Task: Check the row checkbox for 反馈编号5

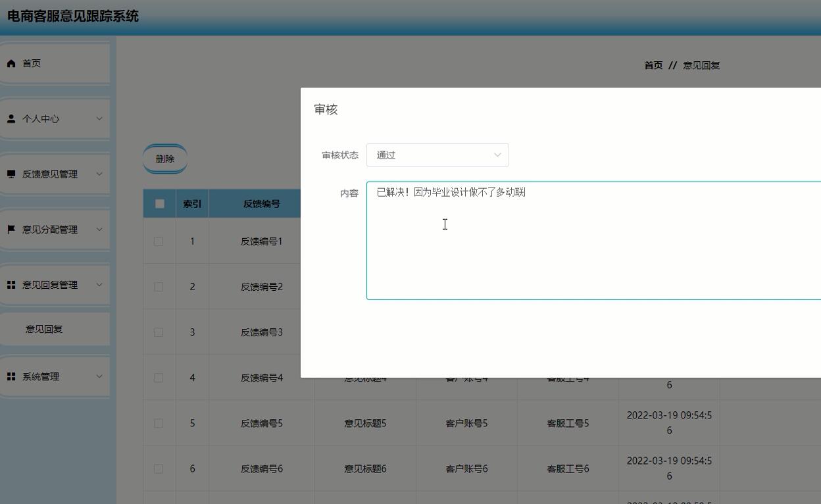Action: [x=159, y=423]
